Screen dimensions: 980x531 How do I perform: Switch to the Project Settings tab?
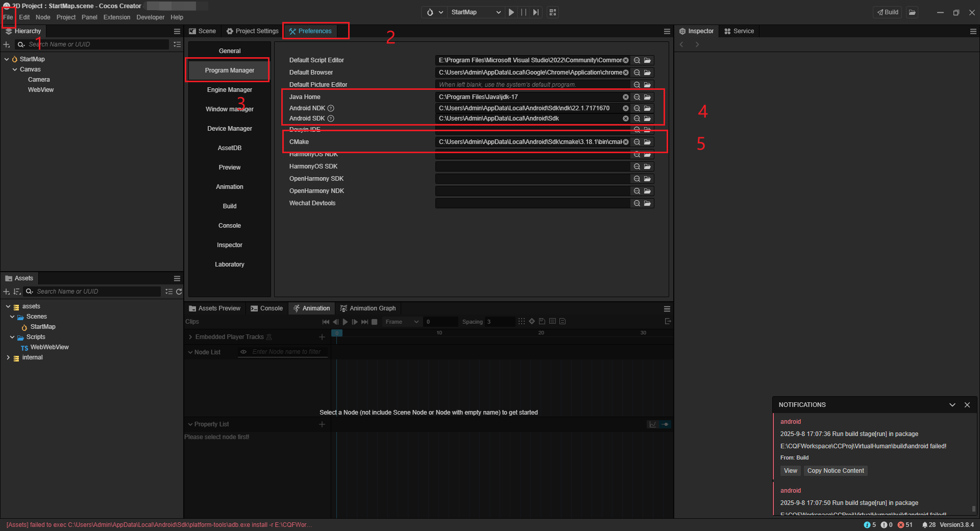point(253,31)
